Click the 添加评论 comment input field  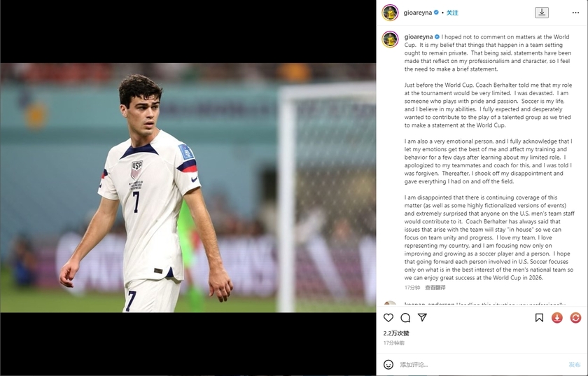(x=482, y=364)
